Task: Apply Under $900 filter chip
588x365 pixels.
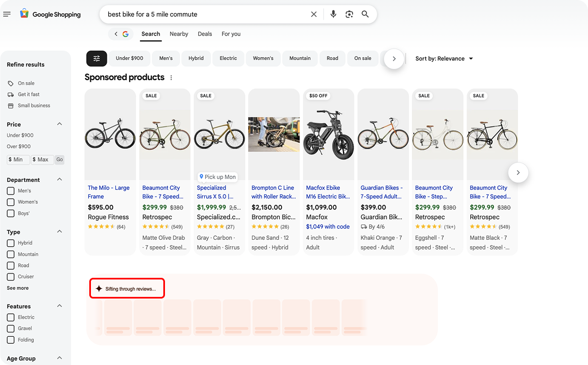Action: pos(130,58)
